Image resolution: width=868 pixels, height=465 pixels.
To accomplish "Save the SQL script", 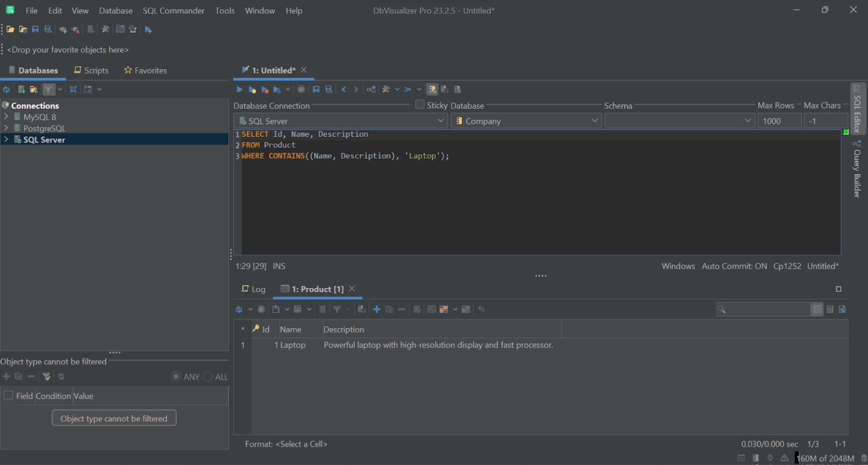I will pyautogui.click(x=316, y=89).
